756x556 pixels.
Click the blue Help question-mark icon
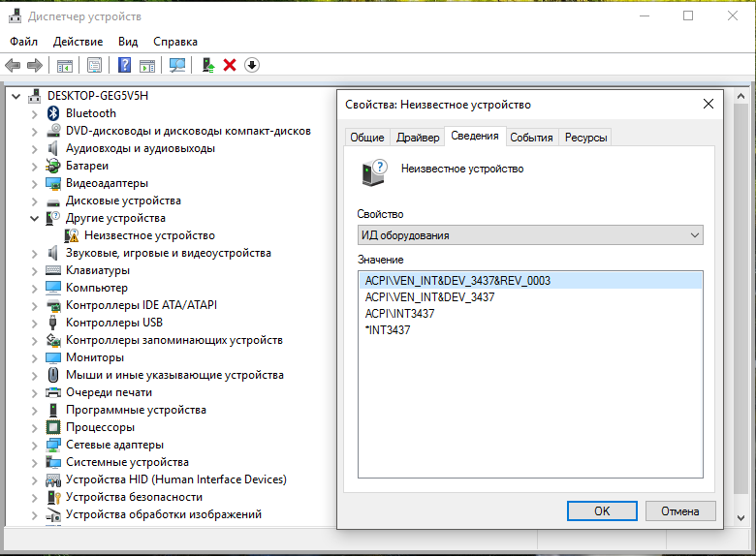coord(124,65)
